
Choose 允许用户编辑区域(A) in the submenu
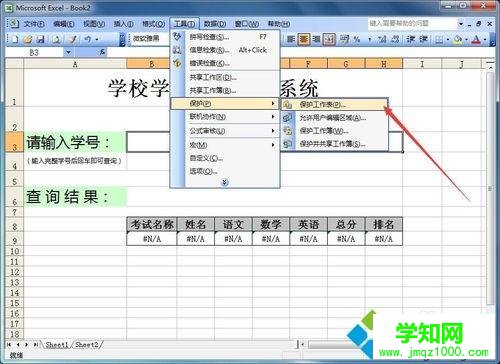click(x=335, y=118)
